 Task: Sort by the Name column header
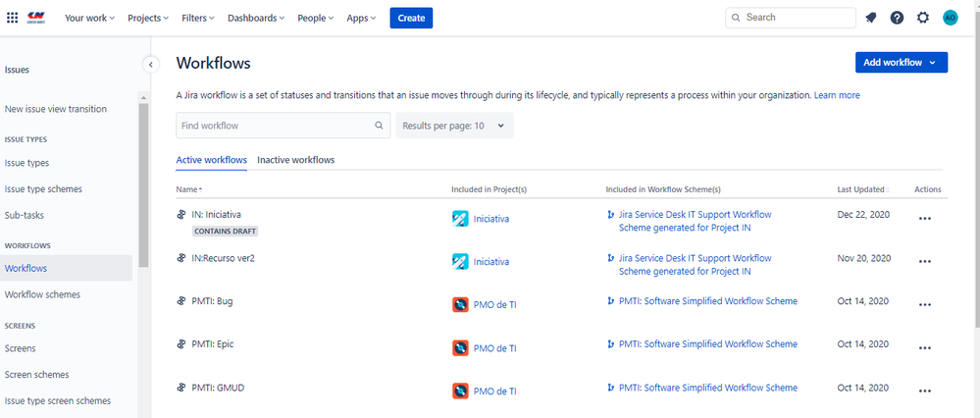(188, 189)
